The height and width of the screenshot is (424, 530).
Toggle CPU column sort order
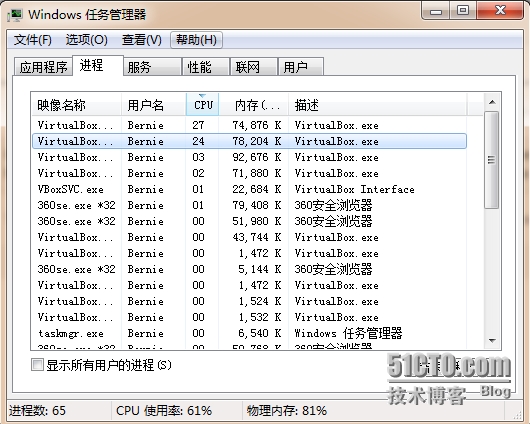tap(202, 105)
